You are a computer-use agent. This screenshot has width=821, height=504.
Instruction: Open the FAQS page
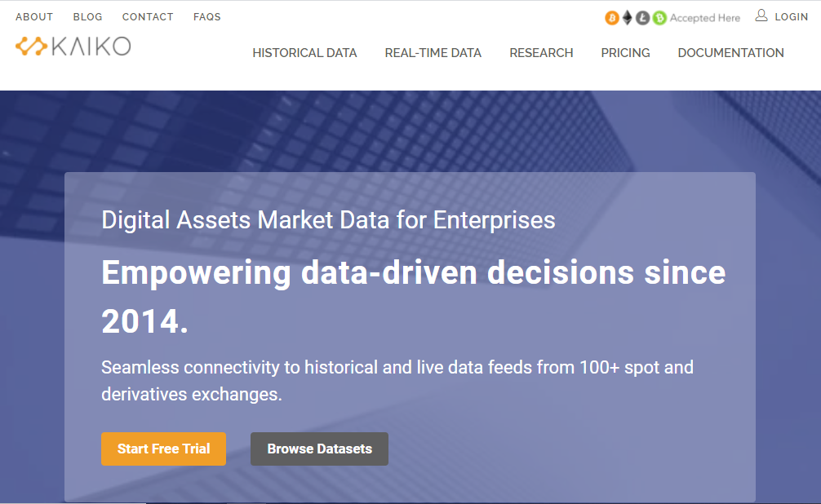[206, 16]
